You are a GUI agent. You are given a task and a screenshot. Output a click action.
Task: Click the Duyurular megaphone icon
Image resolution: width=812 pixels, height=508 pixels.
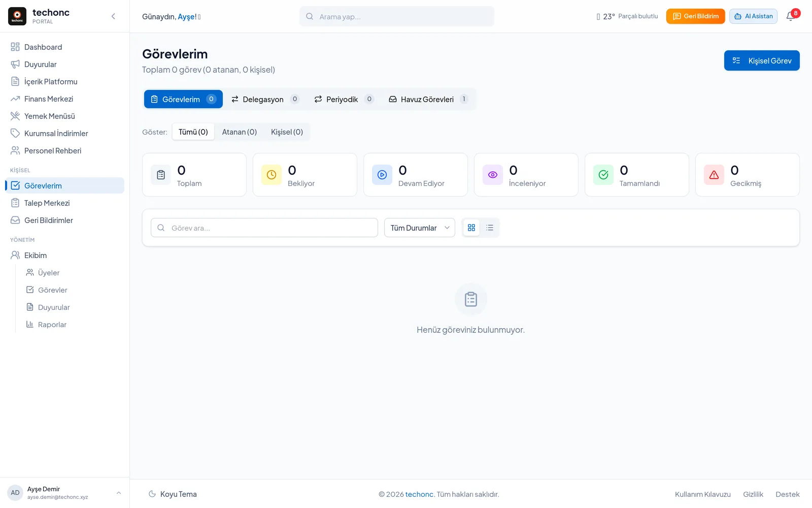pos(15,65)
